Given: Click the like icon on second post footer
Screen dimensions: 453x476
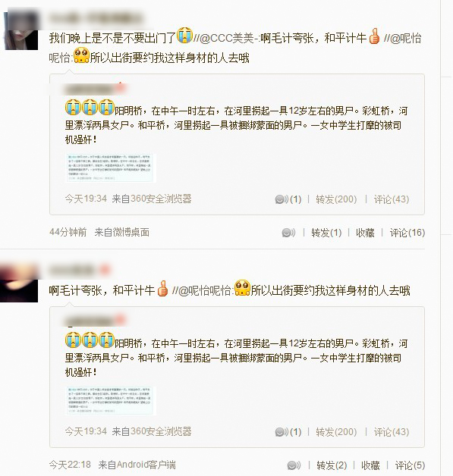Looking at the screenshot, I should pos(294,465).
